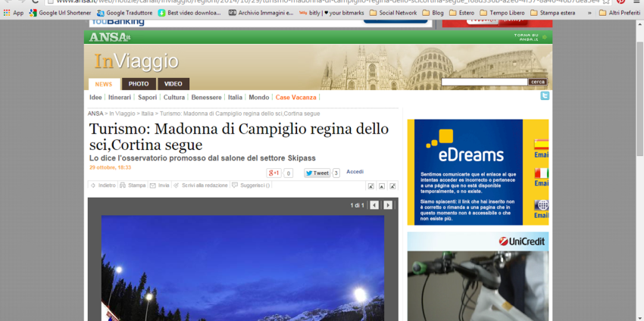Click the Accedi link
Screen dimensions: 644x321
(355, 172)
